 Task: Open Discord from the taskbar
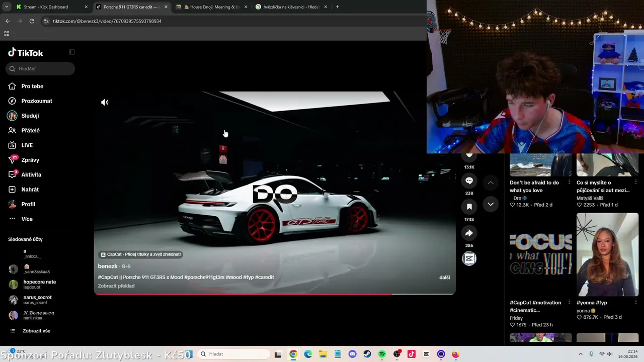(352, 354)
